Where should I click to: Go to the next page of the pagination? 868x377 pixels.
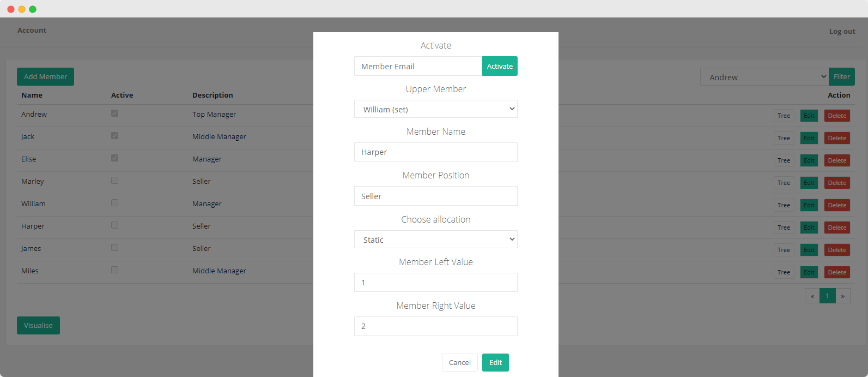point(843,296)
